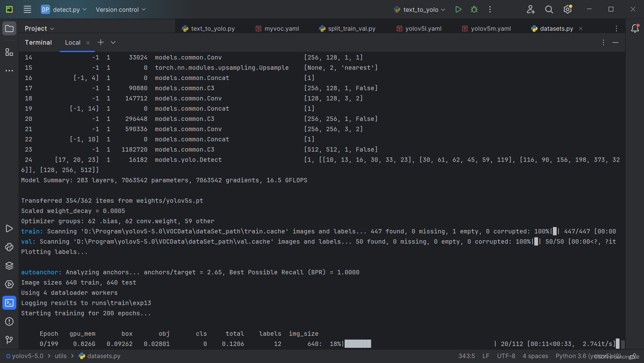
Task: Click utils breadcrumb in navigation bar
Action: tap(61, 356)
